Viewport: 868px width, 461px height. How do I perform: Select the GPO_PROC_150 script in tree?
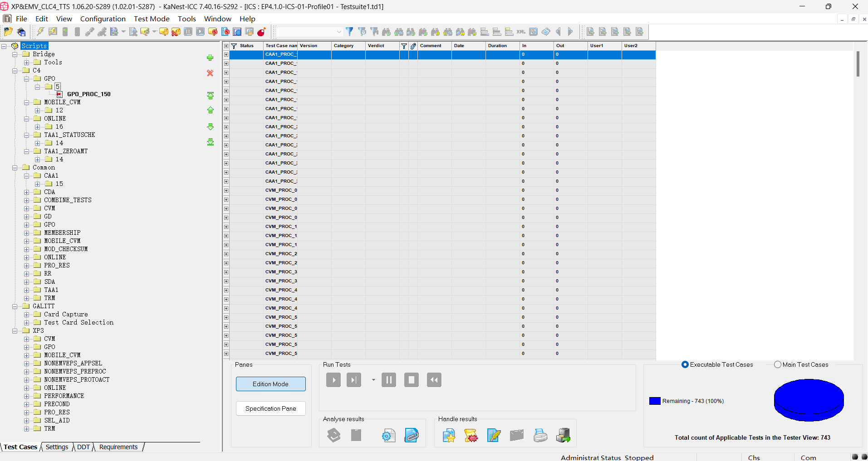coord(88,94)
